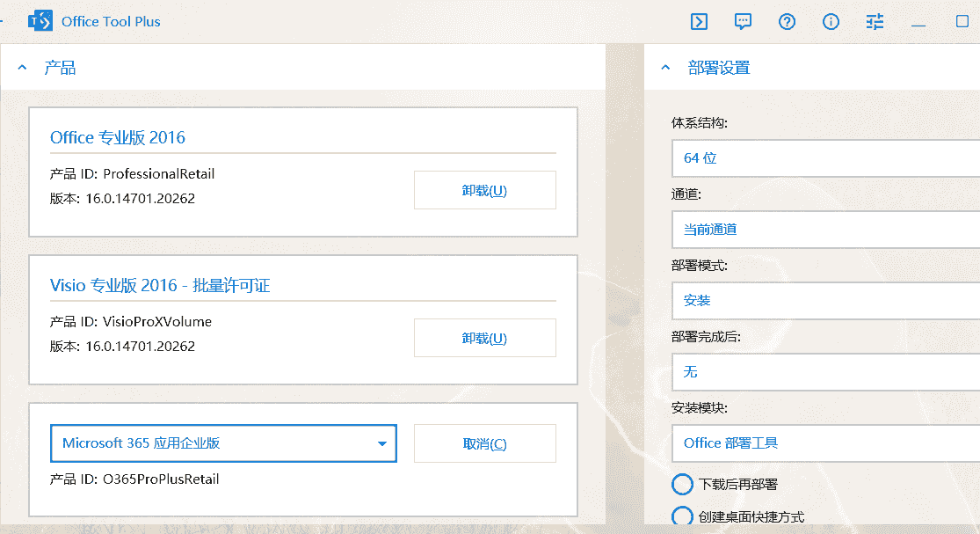980x534 pixels.
Task: Open the 安装模块 dropdown showing Office 部署工具
Action: [825, 443]
